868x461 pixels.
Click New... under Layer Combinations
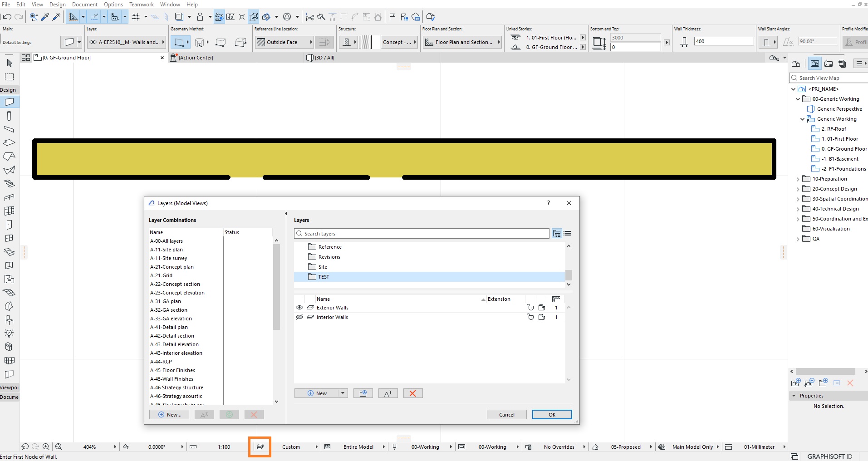click(169, 415)
